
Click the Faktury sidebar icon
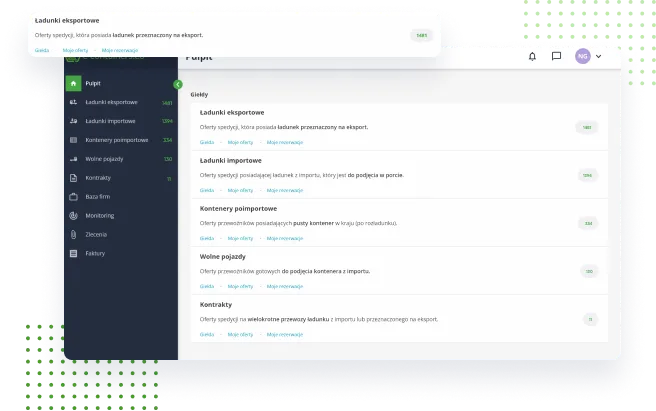pyautogui.click(x=73, y=253)
